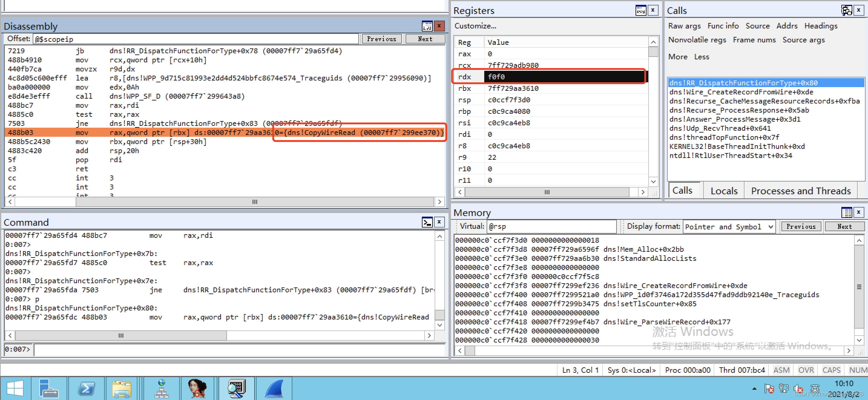Switch to Processes and Threads tab
Screen dimensions: 868x400
pos(801,191)
